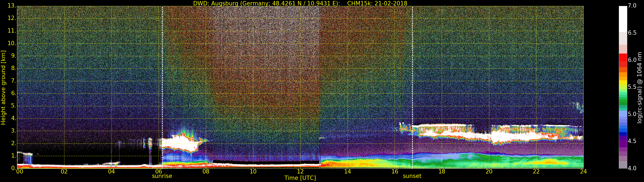Click the '6.' height axis tick label

[x=14, y=93]
